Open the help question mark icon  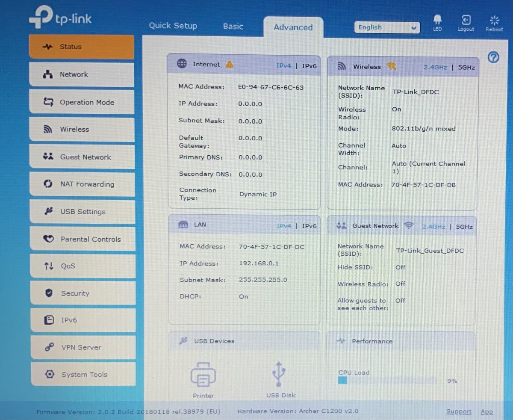coord(493,57)
